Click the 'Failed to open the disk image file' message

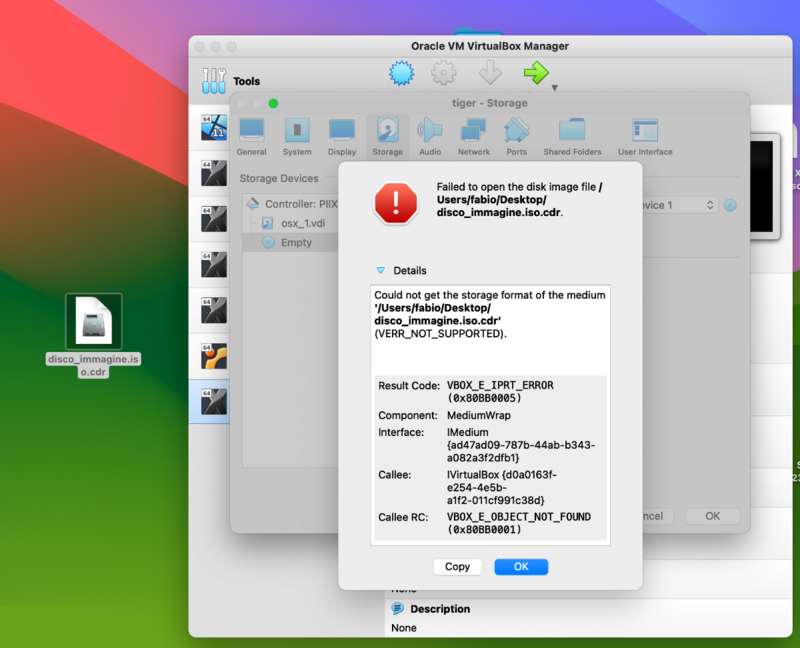(519, 200)
